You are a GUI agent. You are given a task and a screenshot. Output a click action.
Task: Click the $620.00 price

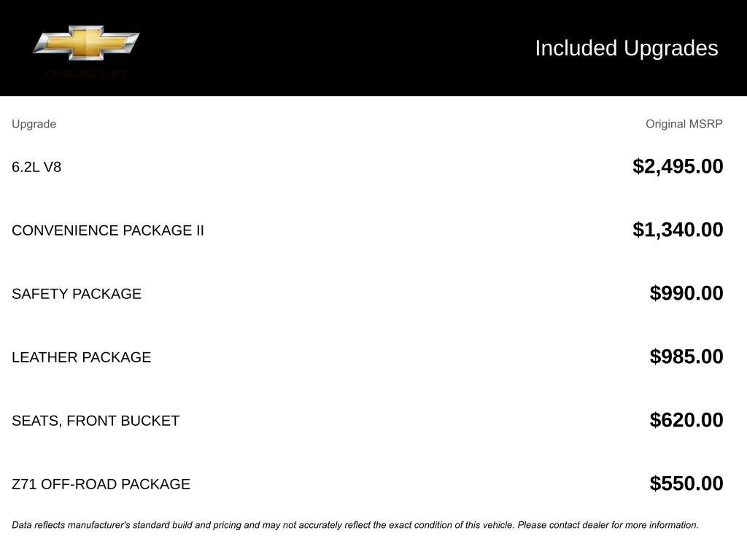tap(686, 420)
